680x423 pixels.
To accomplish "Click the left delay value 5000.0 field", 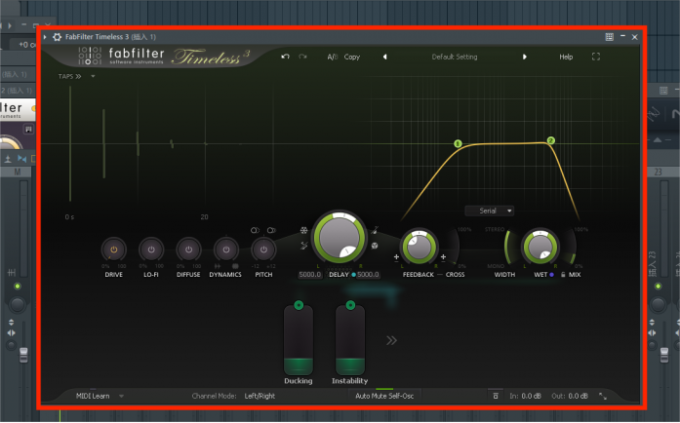I will coord(310,275).
